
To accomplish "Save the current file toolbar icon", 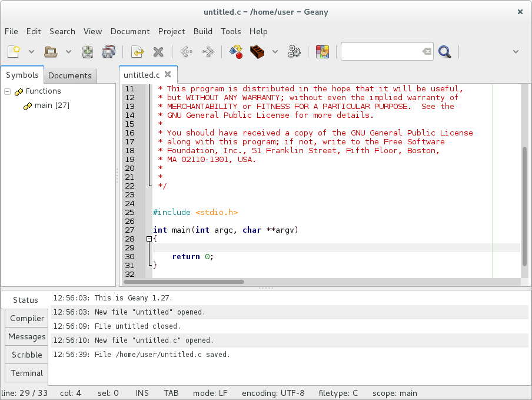I will click(88, 52).
